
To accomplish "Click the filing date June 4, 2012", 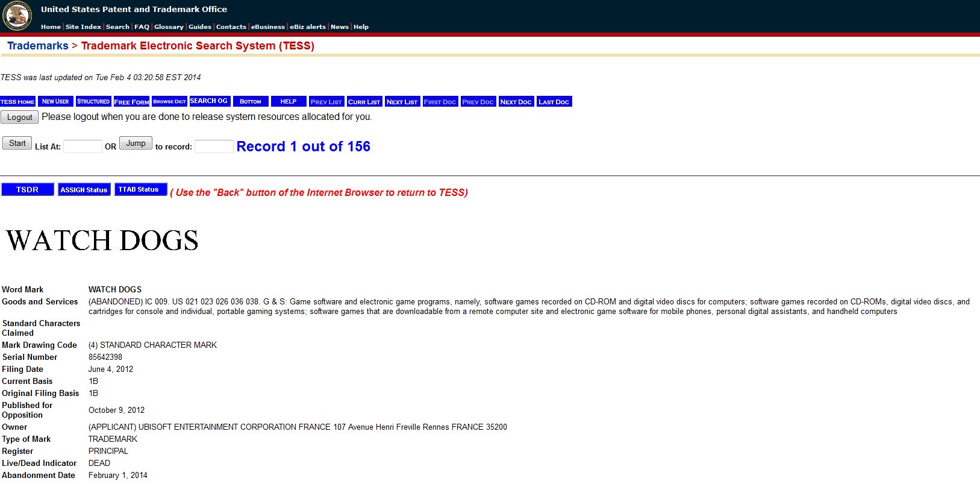I will point(111,369).
